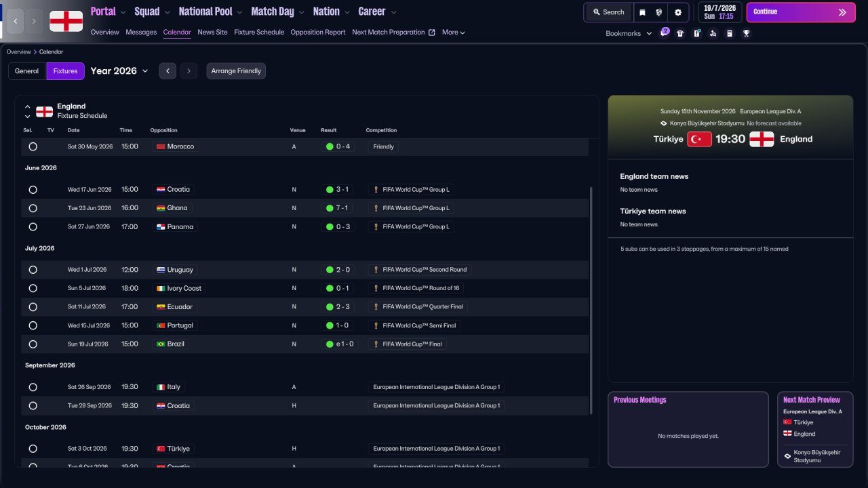This screenshot has width=868, height=488.
Task: Click the trophy icon for FIFA World Cup Final
Action: (x=376, y=344)
